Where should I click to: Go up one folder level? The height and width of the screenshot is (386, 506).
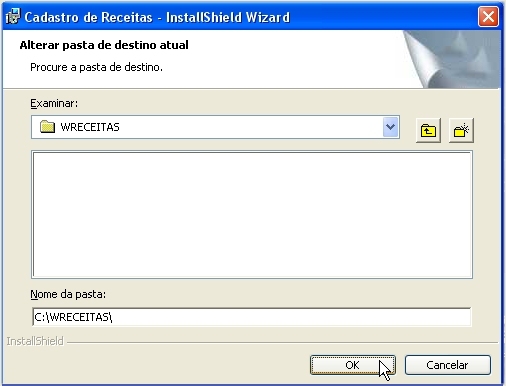click(x=428, y=130)
